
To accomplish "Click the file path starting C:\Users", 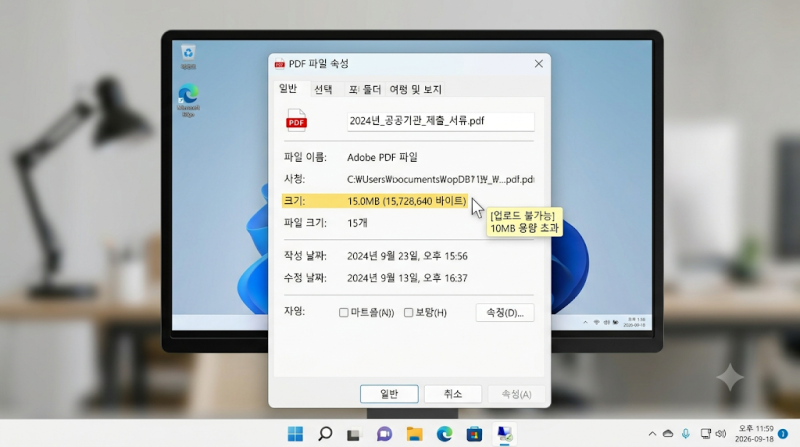I will coord(441,179).
